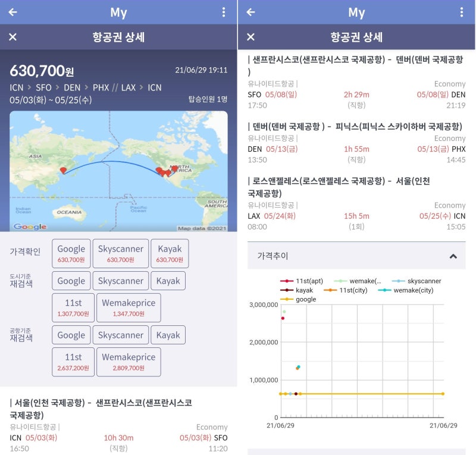Check the 630,700원 price on Kayak
Screen dimensions: 476x455
(x=170, y=253)
